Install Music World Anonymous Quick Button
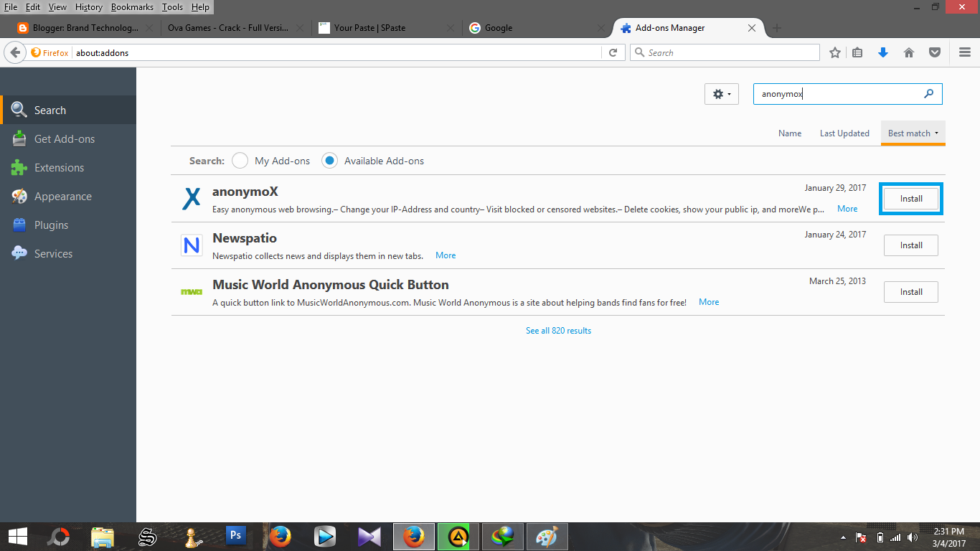 tap(911, 292)
